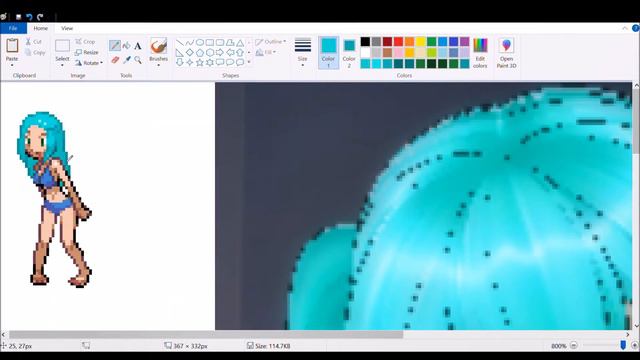
Task: Choose the Pentagon shape
Action: click(200, 52)
